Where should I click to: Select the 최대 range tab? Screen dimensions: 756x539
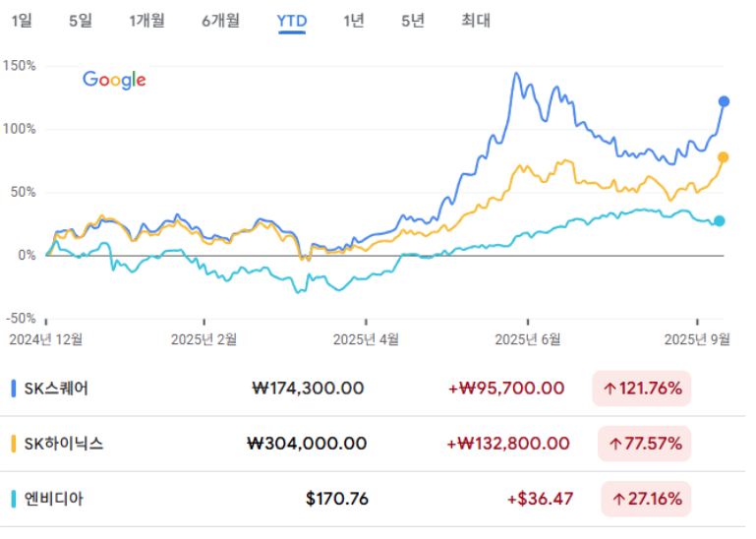click(x=476, y=21)
